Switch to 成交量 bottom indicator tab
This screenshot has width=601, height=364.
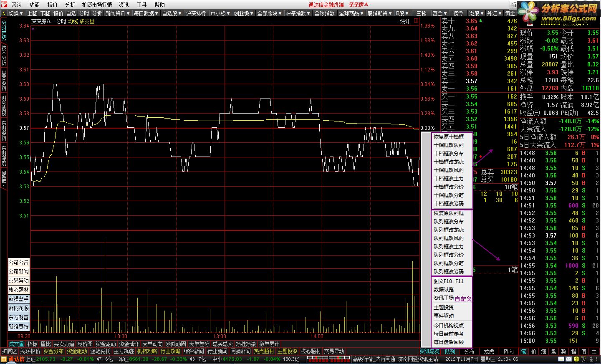pyautogui.click(x=16, y=344)
